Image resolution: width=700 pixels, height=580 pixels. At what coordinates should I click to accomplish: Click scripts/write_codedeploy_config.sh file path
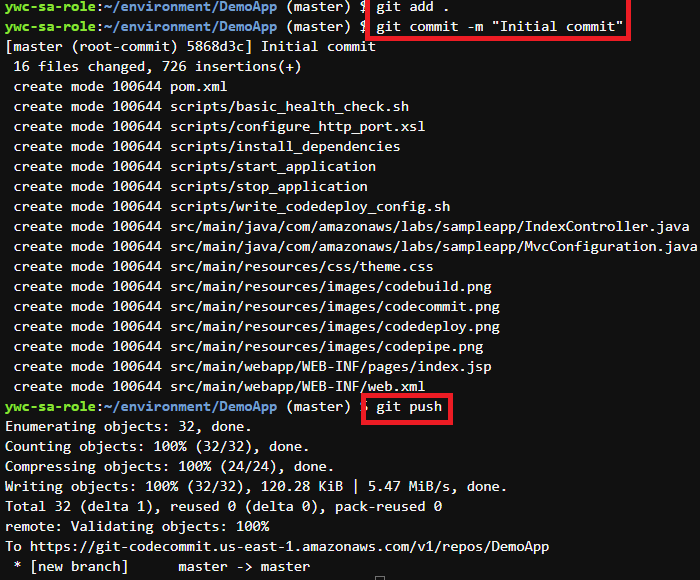point(310,207)
